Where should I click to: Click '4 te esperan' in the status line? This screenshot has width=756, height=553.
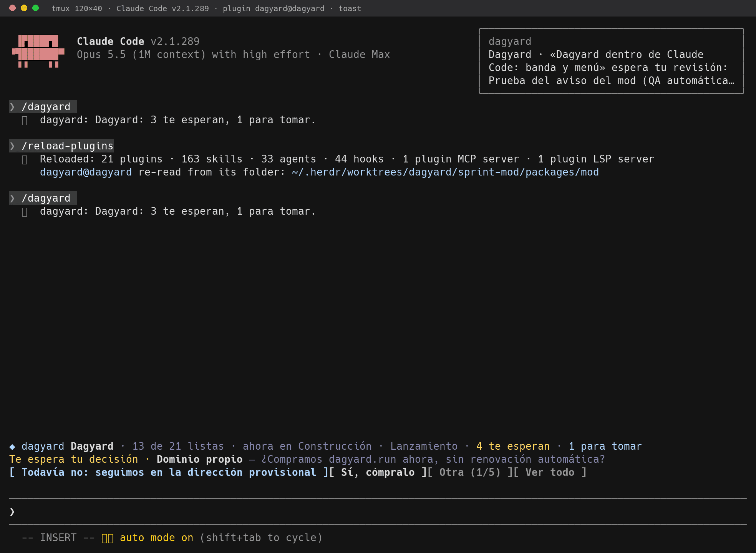(x=513, y=446)
